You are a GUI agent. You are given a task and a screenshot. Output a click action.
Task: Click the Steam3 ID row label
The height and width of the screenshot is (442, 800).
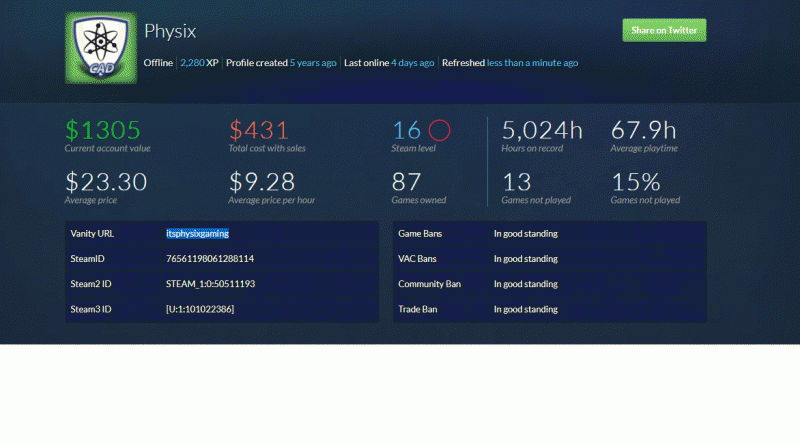point(91,309)
